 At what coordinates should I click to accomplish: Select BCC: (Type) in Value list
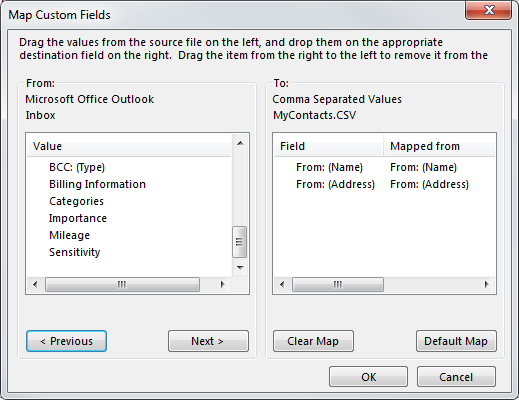tap(77, 167)
